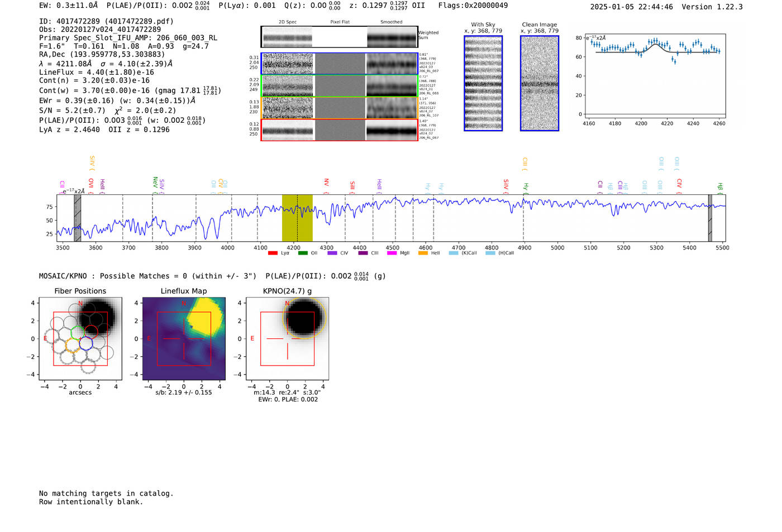Click 'Row intentionally blank.' text
782x532 pixels.
tap(91, 502)
